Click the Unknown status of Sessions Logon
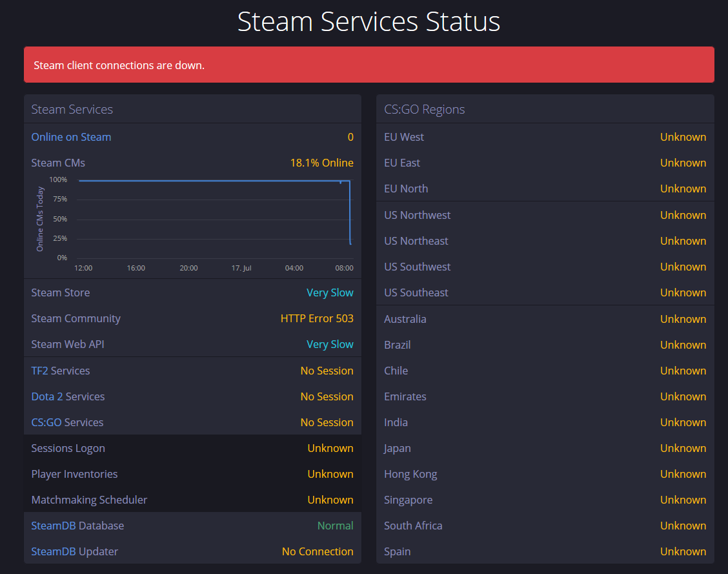 click(x=330, y=448)
